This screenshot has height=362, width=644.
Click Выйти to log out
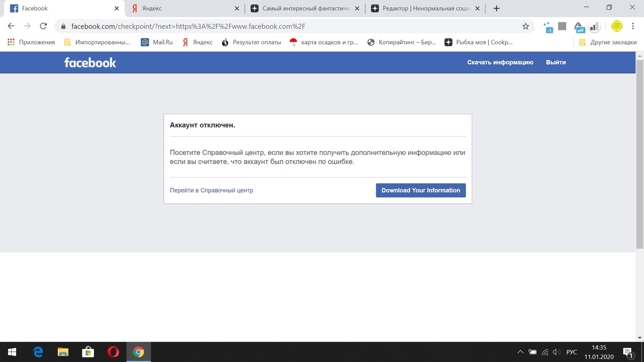coord(555,62)
